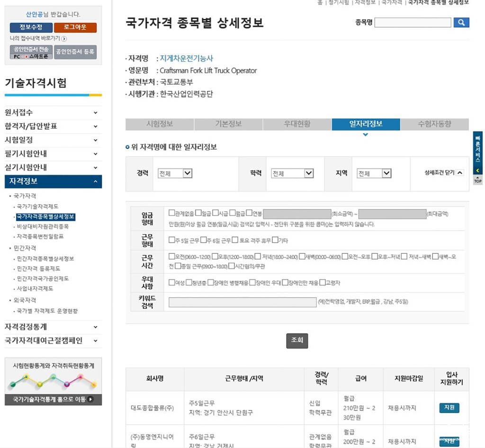Click the 로그아웃 button
Image resolution: width=485 pixels, height=448 pixels.
coord(75,27)
